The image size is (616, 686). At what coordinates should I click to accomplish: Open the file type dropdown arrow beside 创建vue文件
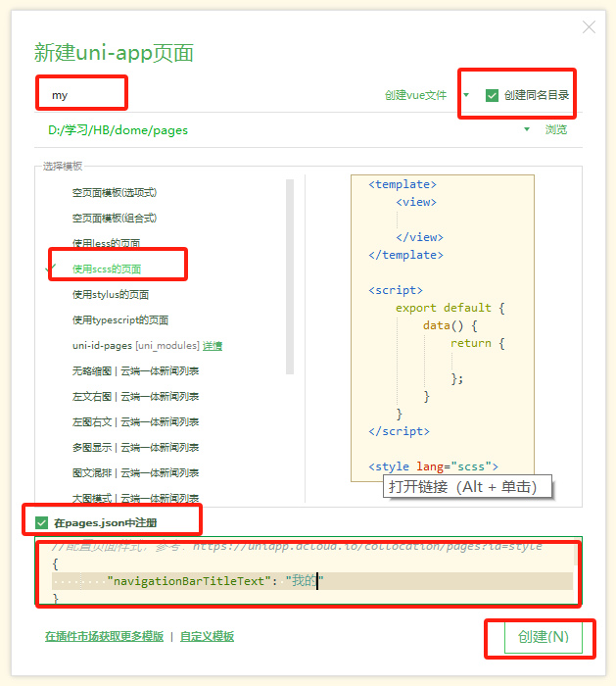point(466,94)
